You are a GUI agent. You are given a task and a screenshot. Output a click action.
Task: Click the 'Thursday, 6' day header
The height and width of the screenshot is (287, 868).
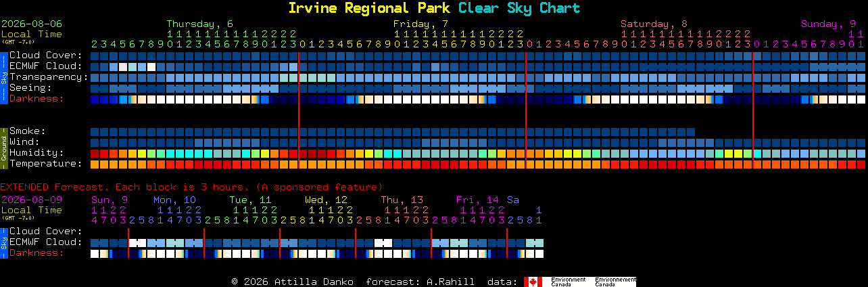pos(200,24)
